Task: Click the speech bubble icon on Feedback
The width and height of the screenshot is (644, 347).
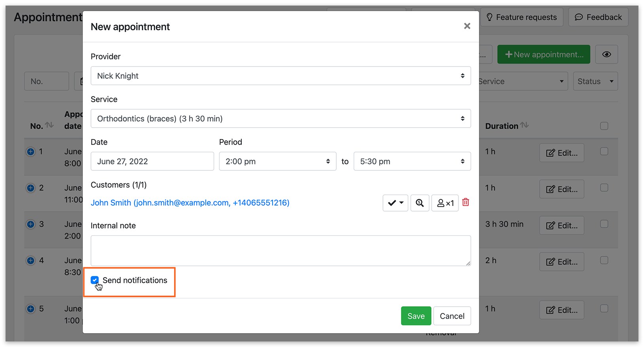Action: 579,17
